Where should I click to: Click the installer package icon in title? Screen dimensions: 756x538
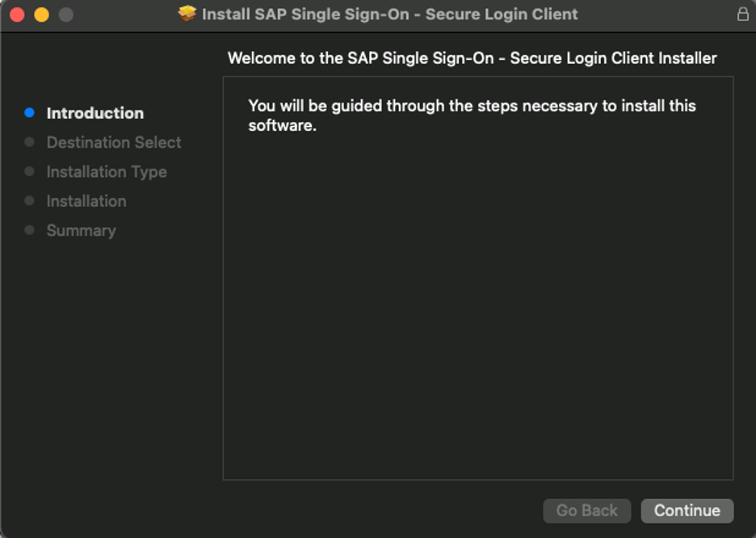(187, 14)
